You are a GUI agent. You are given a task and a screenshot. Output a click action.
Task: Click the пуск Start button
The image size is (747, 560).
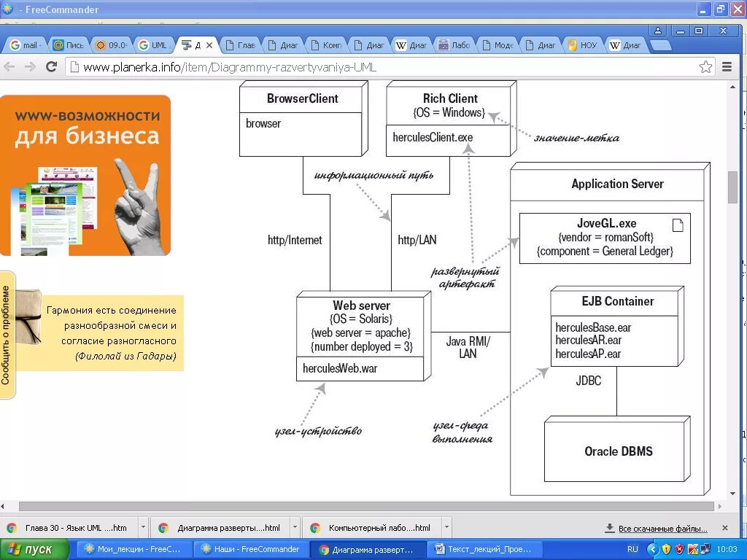[x=34, y=550]
